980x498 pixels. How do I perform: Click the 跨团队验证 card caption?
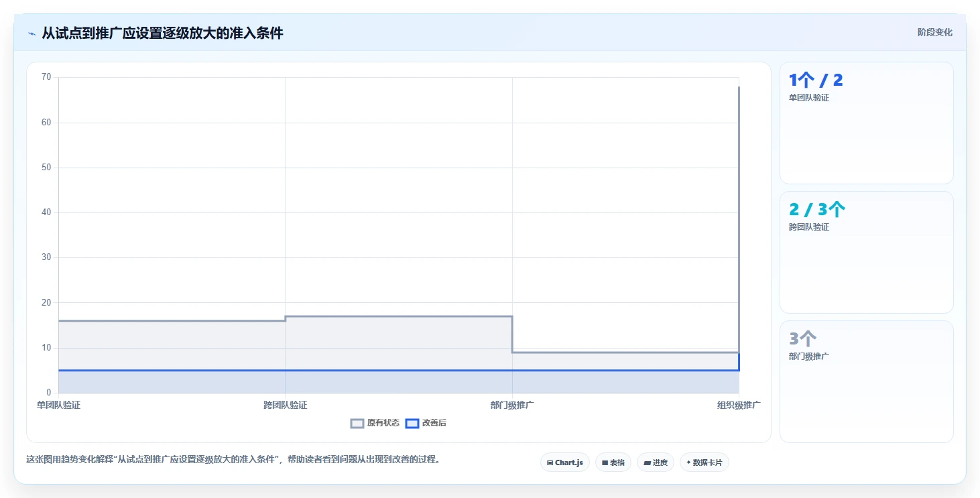pos(809,227)
